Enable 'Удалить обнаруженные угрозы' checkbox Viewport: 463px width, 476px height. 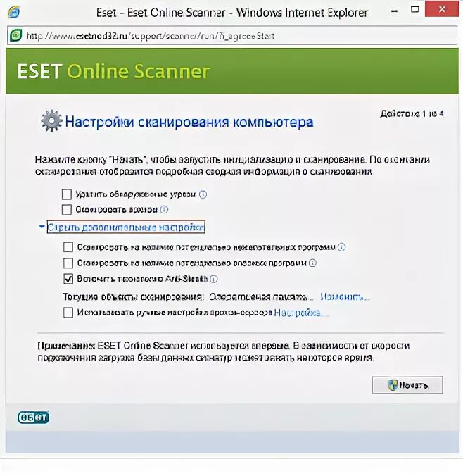click(x=67, y=194)
